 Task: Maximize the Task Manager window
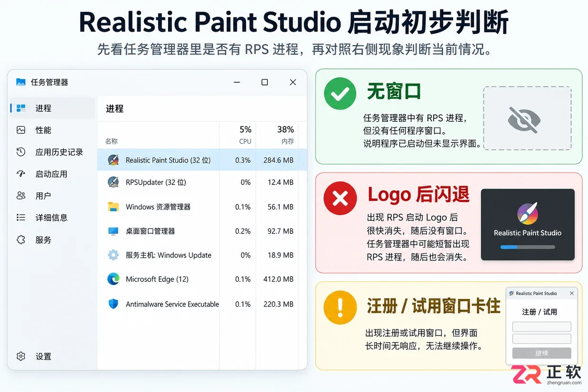265,82
